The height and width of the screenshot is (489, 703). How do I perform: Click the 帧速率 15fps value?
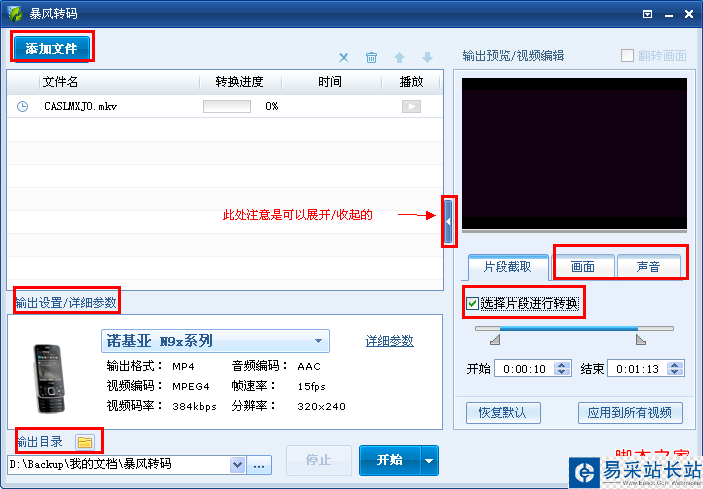(x=311, y=386)
